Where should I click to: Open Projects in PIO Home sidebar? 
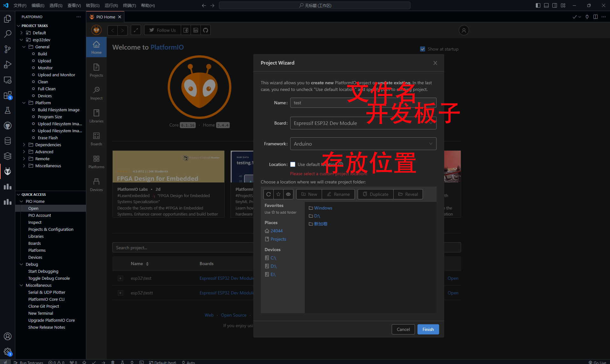coord(96,70)
